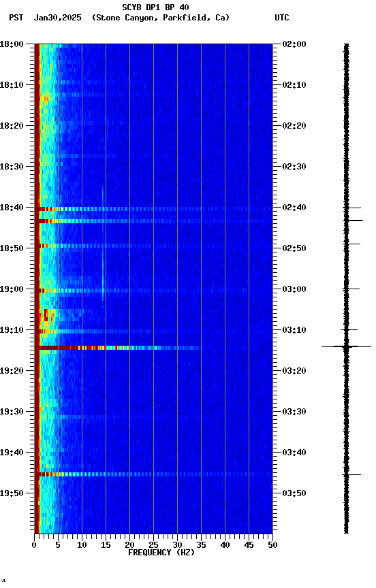
Task: Click the 35 Hz frequency axis label
Action: coord(201,545)
